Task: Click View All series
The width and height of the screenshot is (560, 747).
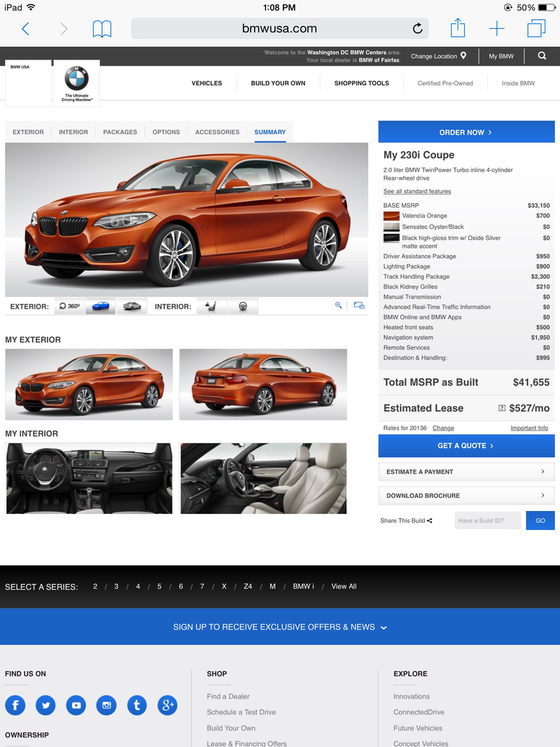Action: [x=344, y=586]
